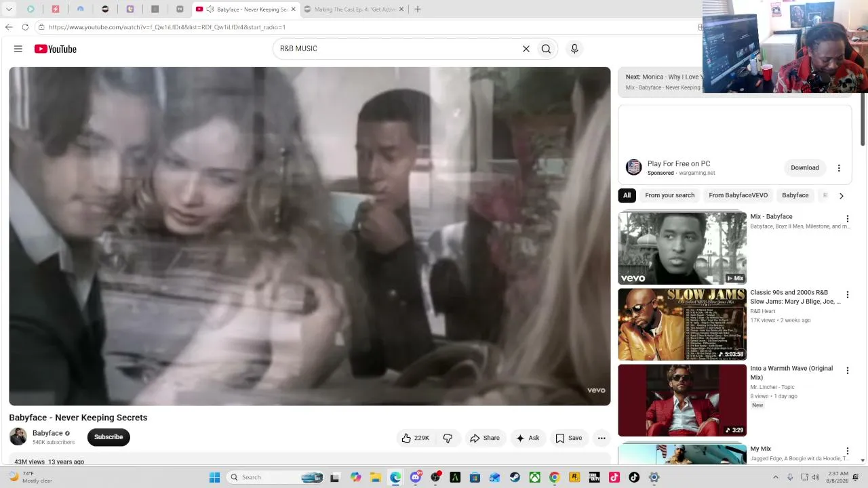Select the From BabyfaceVEVO chip
The image size is (868, 488).
738,196
